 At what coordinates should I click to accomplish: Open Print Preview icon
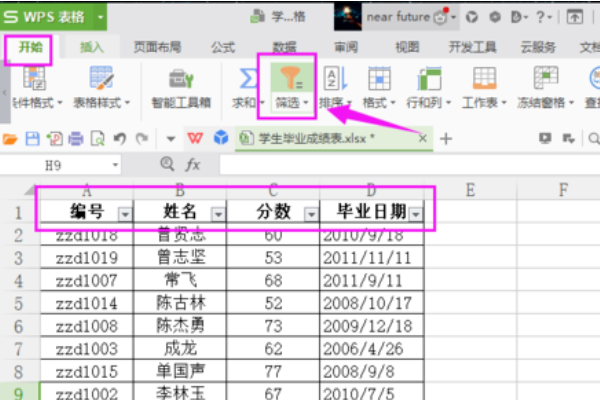pyautogui.click(x=98, y=139)
